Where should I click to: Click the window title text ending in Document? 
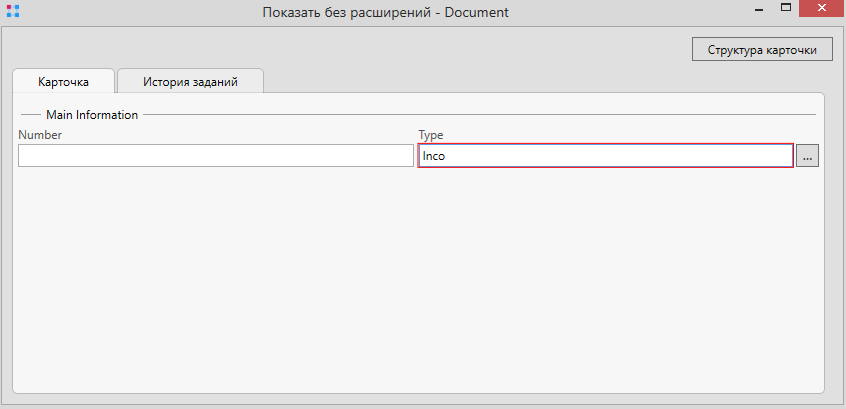point(385,13)
